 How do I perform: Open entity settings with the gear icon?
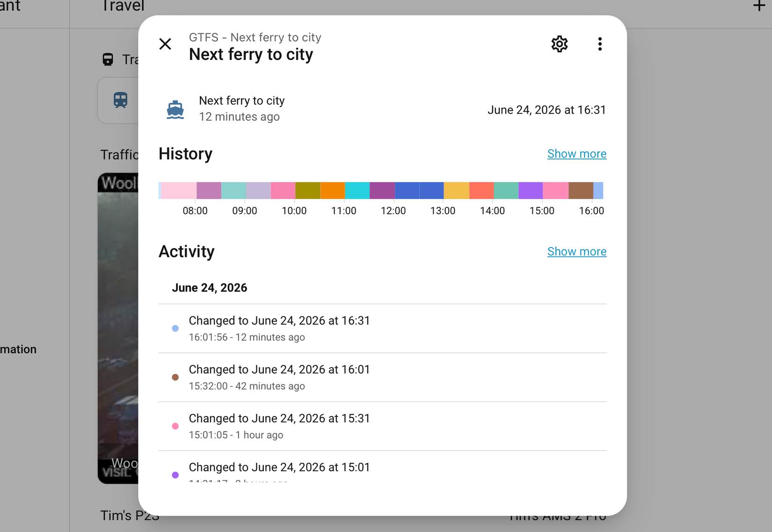point(559,44)
